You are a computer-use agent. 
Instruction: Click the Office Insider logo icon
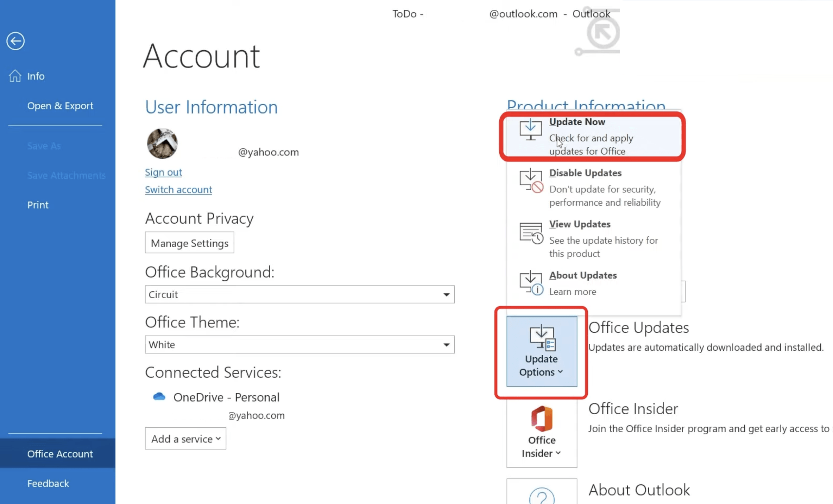[542, 419]
